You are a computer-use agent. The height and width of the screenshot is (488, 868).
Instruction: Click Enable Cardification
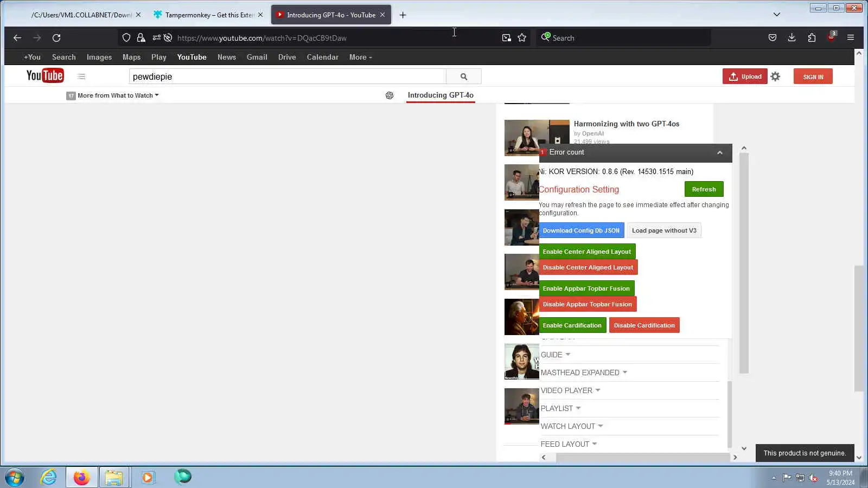tap(572, 325)
